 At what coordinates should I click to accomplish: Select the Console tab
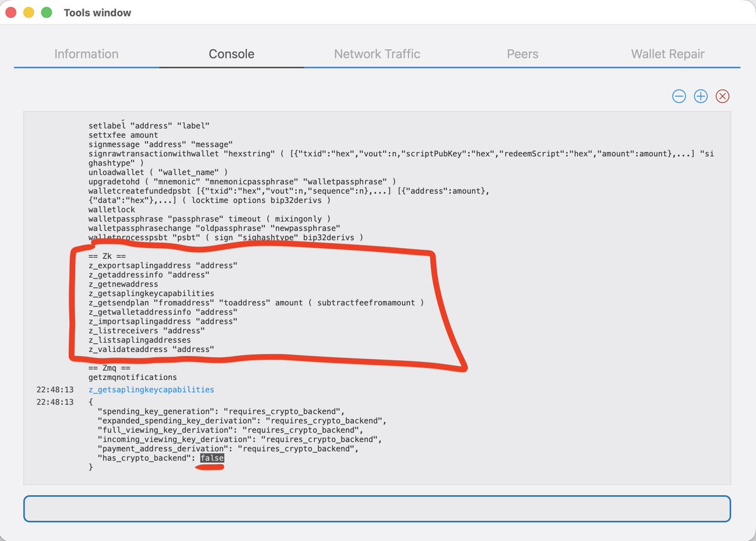click(231, 54)
